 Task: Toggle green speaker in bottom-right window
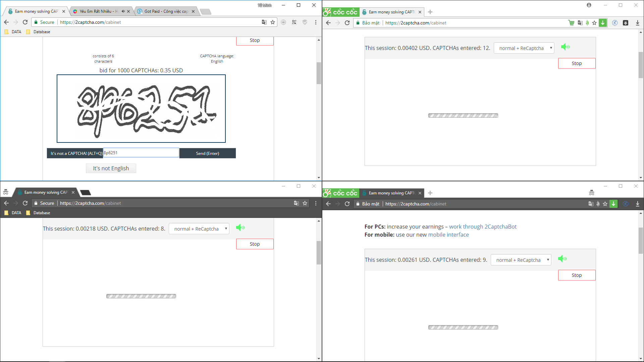[x=562, y=259]
